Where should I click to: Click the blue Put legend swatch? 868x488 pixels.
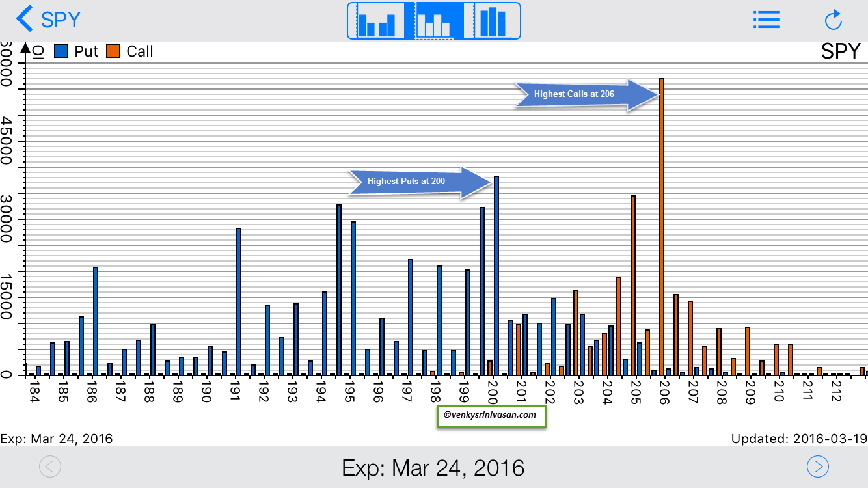point(61,51)
